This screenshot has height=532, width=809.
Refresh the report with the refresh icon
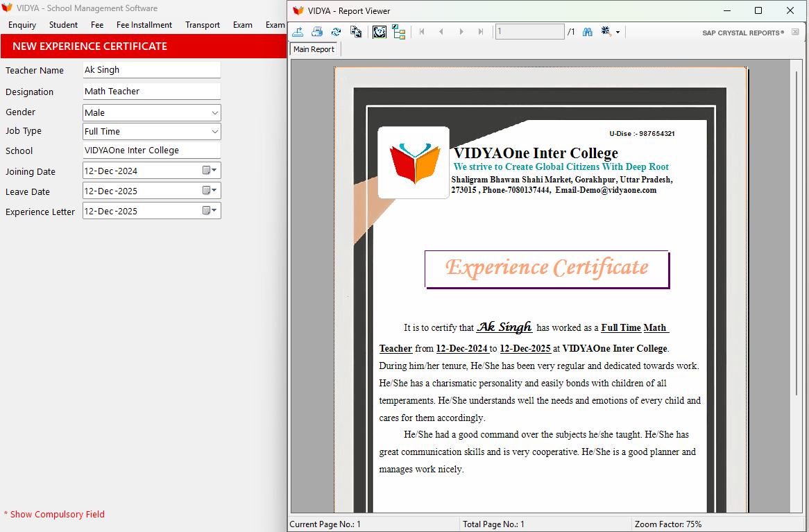pos(336,32)
